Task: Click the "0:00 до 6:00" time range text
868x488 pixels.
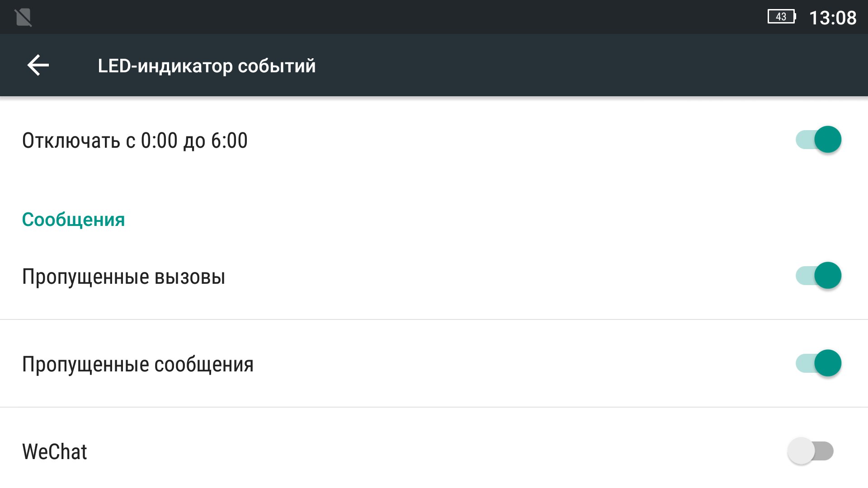Action: (x=194, y=141)
